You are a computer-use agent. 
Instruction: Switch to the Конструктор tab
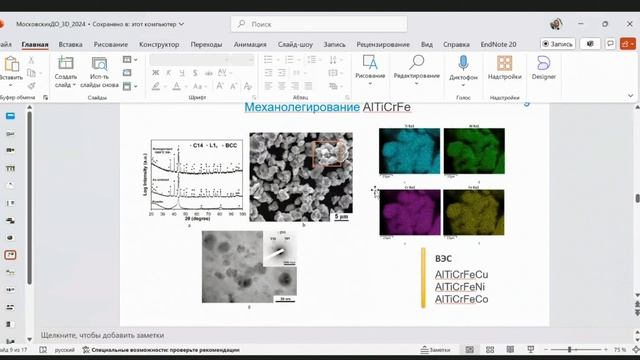tap(159, 44)
